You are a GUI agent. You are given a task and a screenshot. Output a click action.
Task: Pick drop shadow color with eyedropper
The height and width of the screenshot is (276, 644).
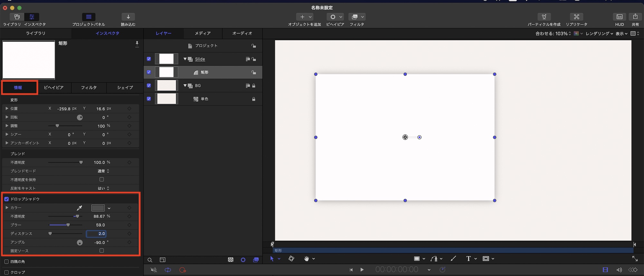[80, 208]
